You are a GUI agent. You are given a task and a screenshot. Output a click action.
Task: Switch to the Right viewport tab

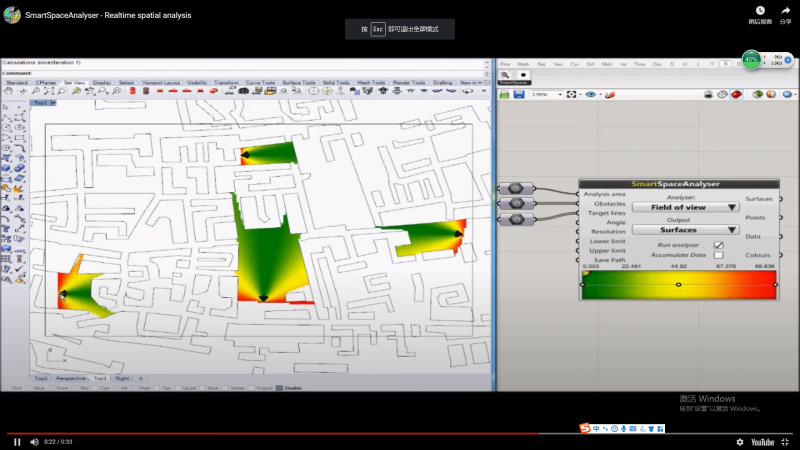[x=122, y=379]
